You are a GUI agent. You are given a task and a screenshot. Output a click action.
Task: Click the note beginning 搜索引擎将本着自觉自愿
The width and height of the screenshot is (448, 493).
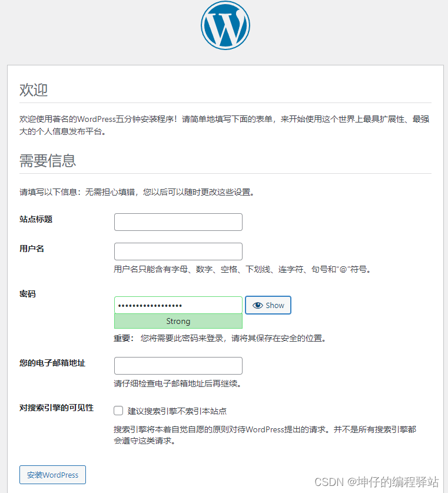click(x=265, y=435)
